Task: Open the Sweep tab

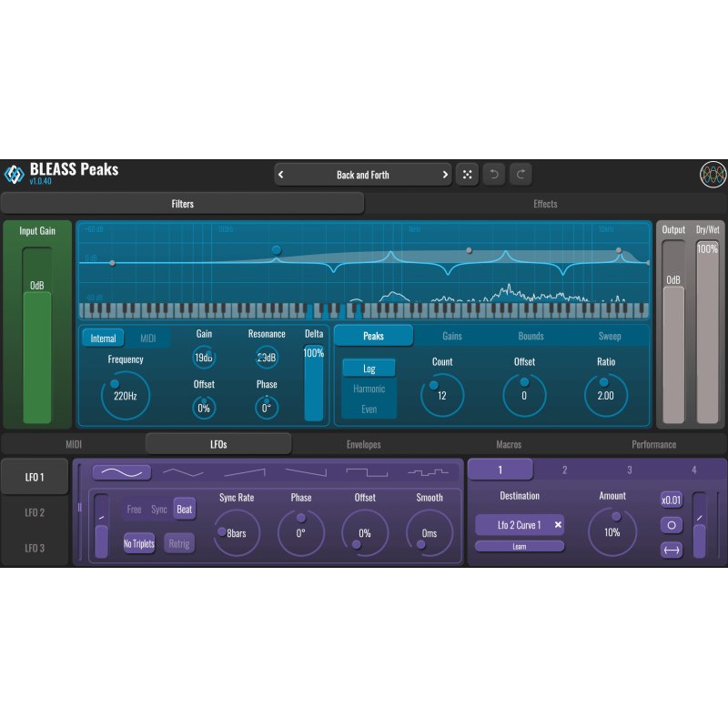Action: tap(610, 336)
